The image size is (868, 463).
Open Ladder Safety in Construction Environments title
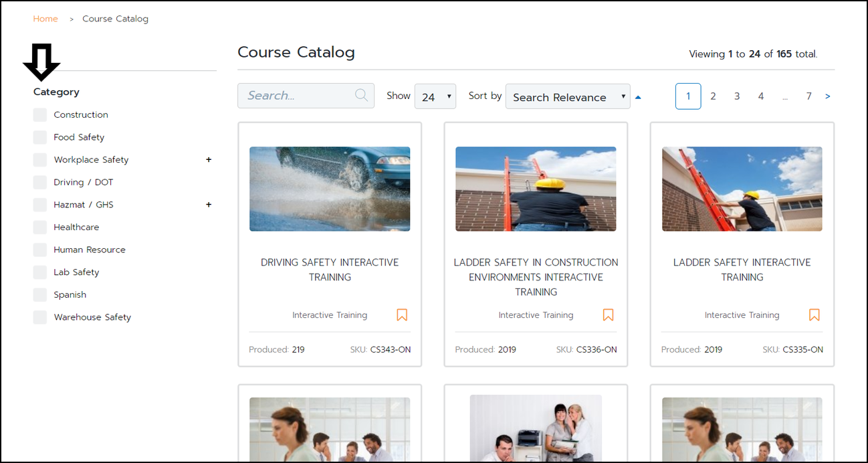coord(536,277)
